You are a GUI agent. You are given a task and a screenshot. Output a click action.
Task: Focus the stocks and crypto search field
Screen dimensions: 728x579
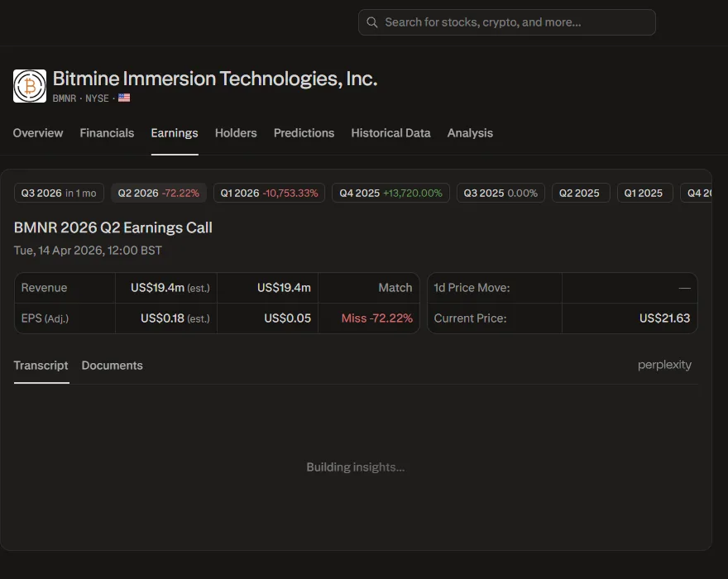506,22
